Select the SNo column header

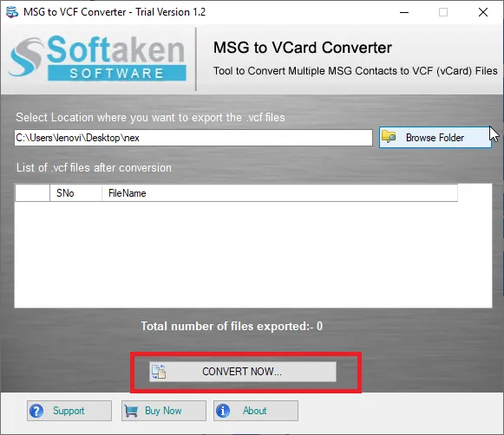75,193
